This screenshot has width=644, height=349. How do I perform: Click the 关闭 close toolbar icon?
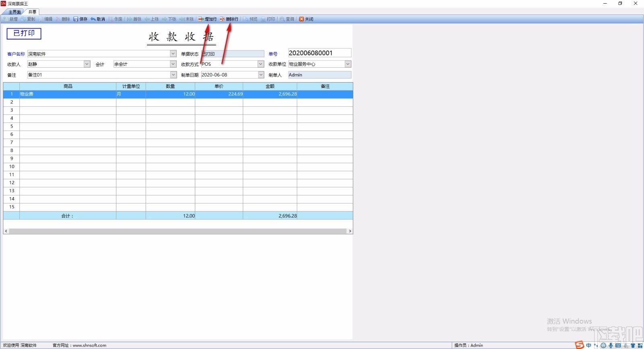[x=301, y=19]
